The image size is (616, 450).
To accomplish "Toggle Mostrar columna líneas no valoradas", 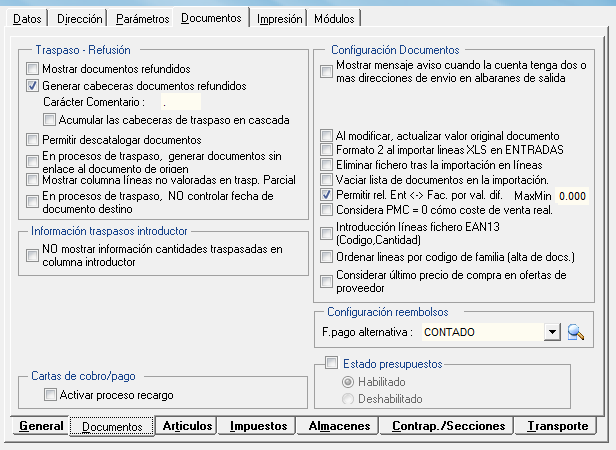I will click(x=32, y=180).
